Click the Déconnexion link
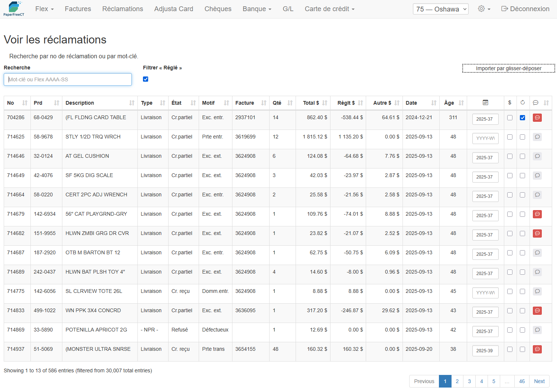This screenshot has height=392, width=557. coord(525,9)
